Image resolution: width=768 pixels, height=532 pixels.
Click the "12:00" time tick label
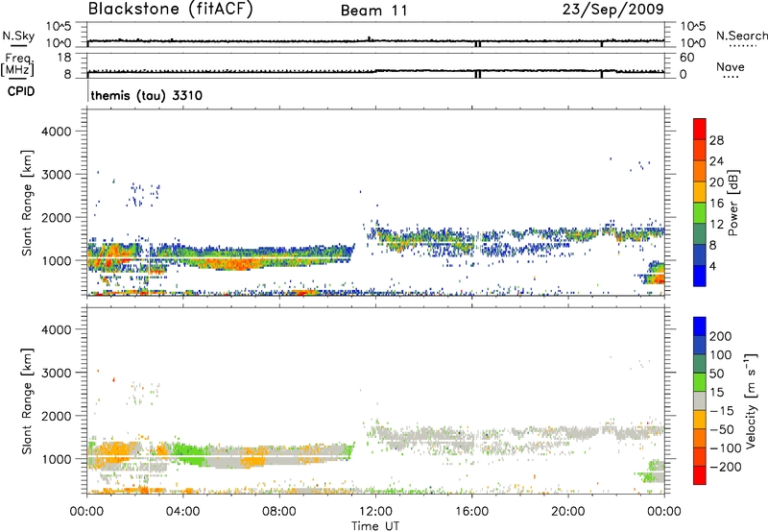coord(375,512)
